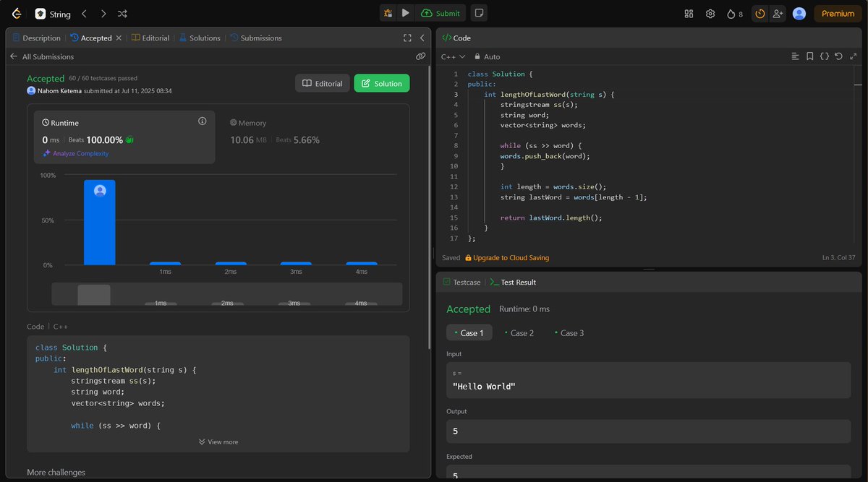The image size is (868, 482).
Task: Expand code editor fullscreen icon
Action: tap(853, 56)
